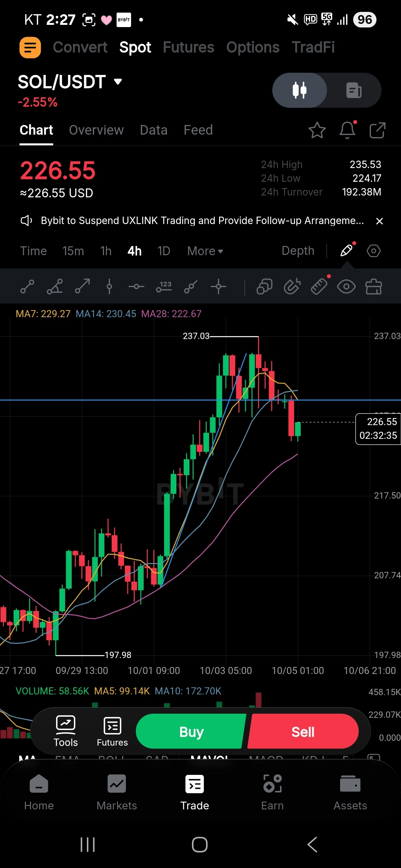Dismiss the announcement banner
The image size is (401, 868).
(379, 221)
